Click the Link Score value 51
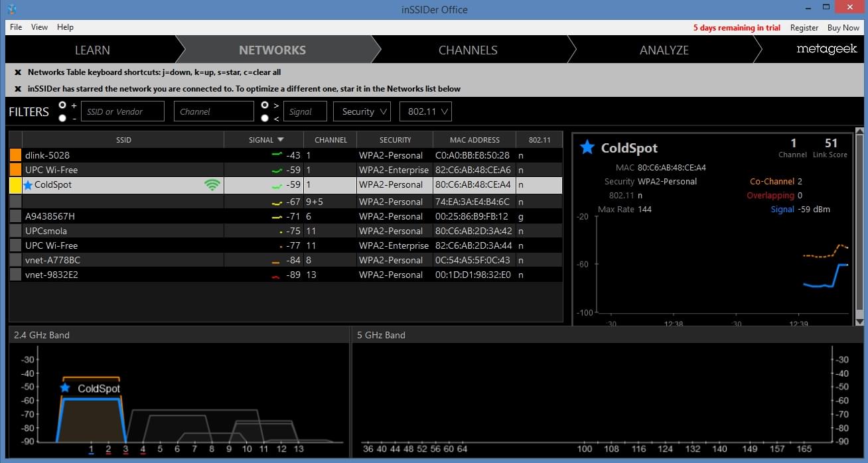 point(831,143)
